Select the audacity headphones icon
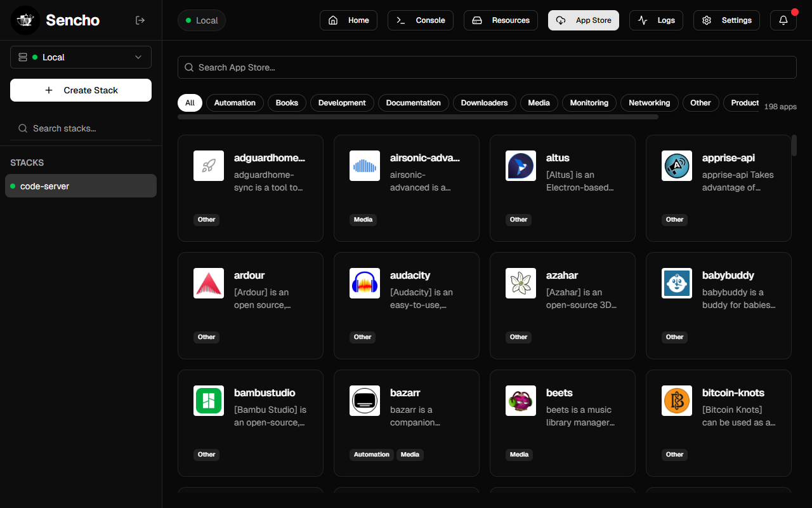The image size is (812, 508). [365, 283]
